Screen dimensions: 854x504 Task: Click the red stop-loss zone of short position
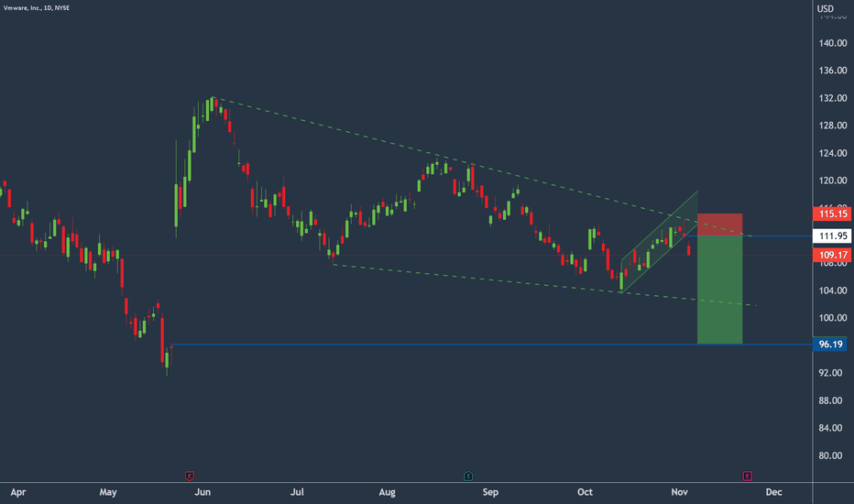coord(719,225)
